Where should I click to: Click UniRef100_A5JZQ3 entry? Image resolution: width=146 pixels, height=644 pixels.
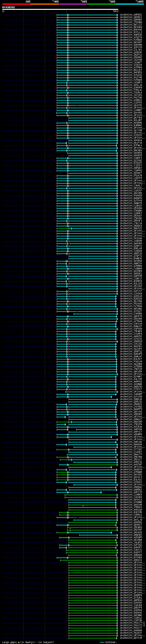tap(131, 286)
